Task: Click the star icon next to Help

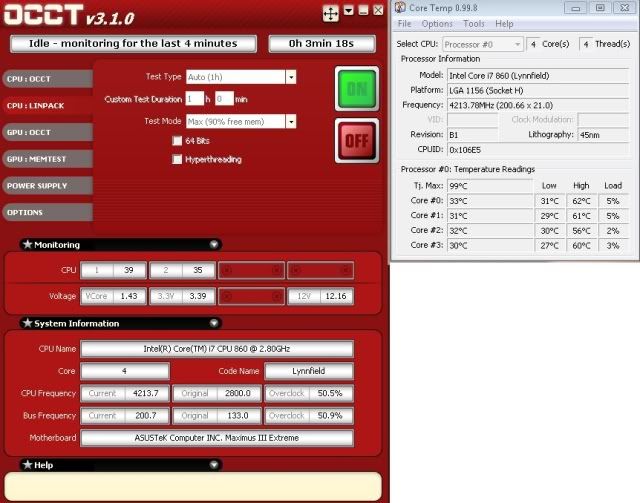Action: (x=26, y=464)
